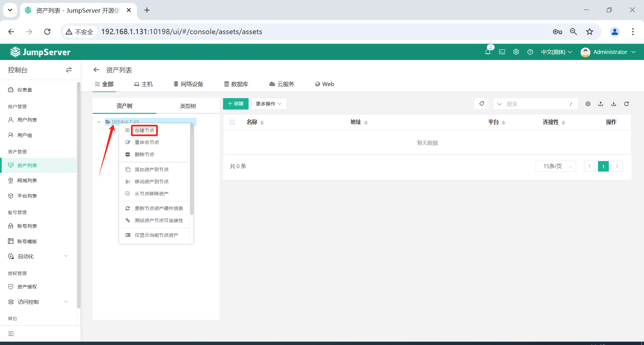Click the browser zoom magnifier icon

point(574,32)
